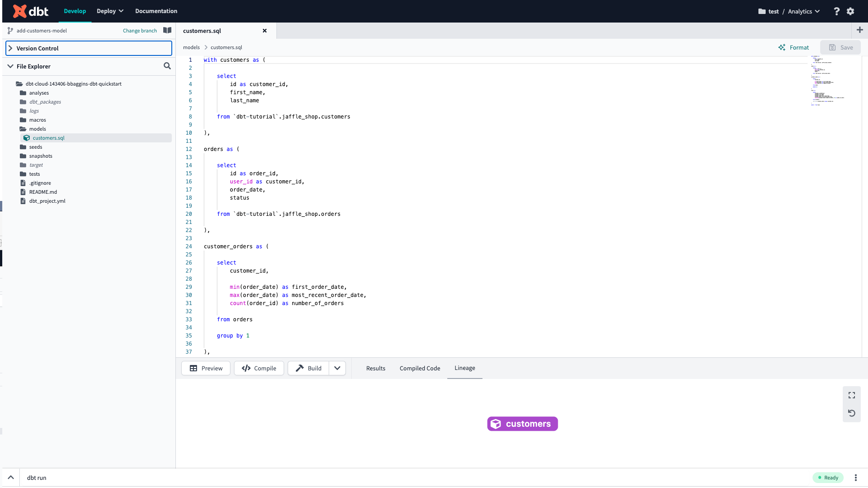Image resolution: width=868 pixels, height=488 pixels.
Task: Click customers.sql model cube icon
Action: [x=27, y=138]
